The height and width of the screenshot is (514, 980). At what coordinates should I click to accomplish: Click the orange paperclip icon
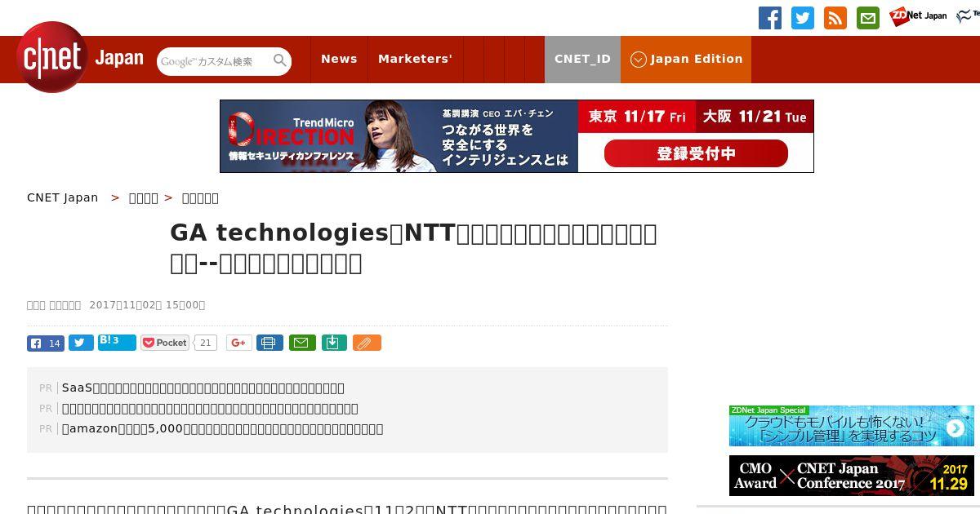click(x=367, y=343)
